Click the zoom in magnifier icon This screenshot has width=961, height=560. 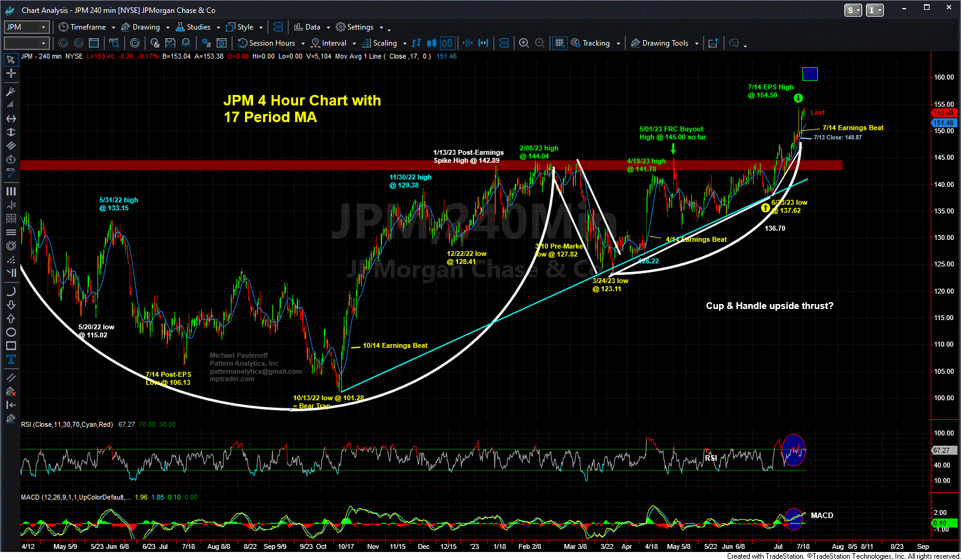(524, 43)
